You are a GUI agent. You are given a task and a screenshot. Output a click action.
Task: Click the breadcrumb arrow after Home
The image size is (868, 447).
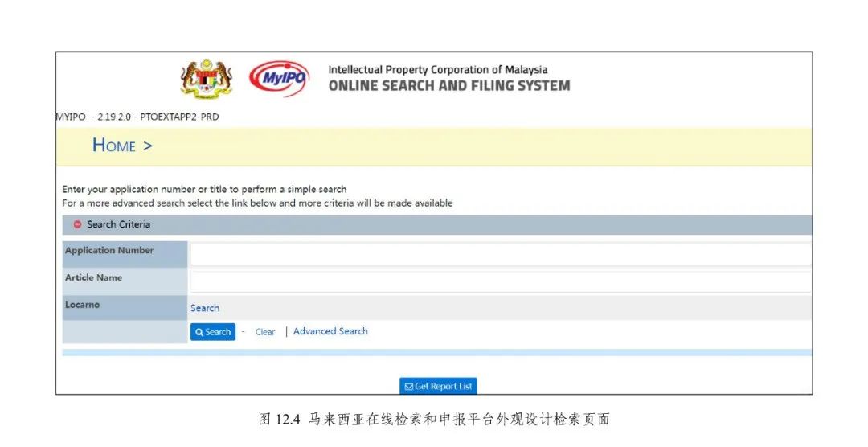coord(148,146)
